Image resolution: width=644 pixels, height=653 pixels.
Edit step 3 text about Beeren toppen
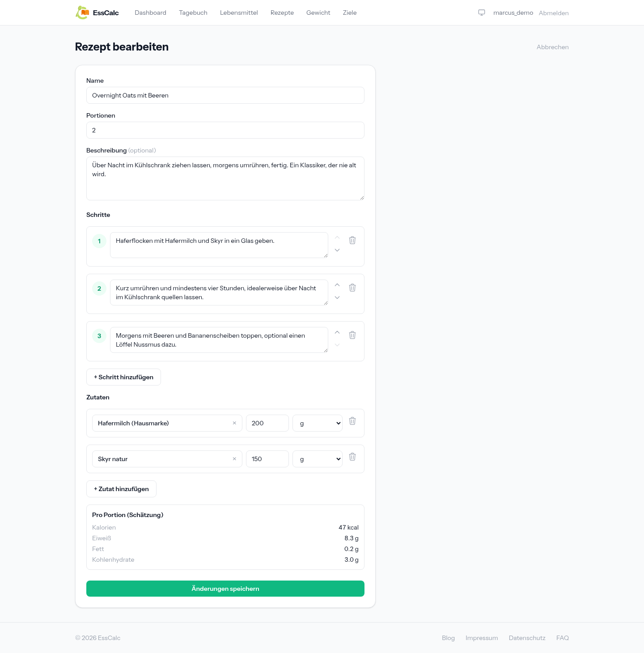(219, 340)
